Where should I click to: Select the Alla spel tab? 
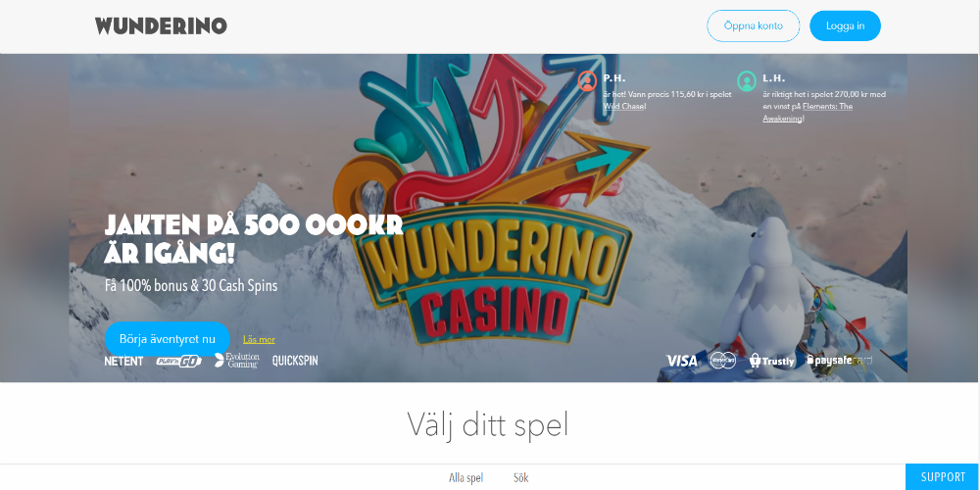(x=466, y=477)
